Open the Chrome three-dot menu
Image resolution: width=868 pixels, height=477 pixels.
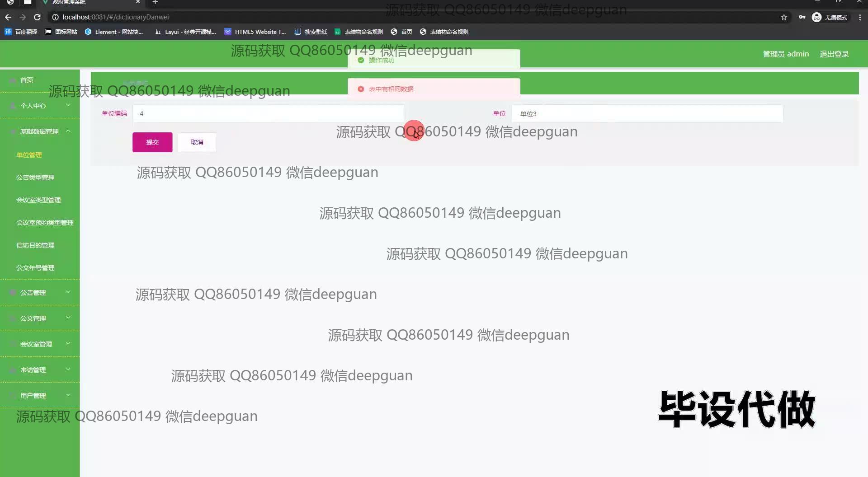click(860, 17)
